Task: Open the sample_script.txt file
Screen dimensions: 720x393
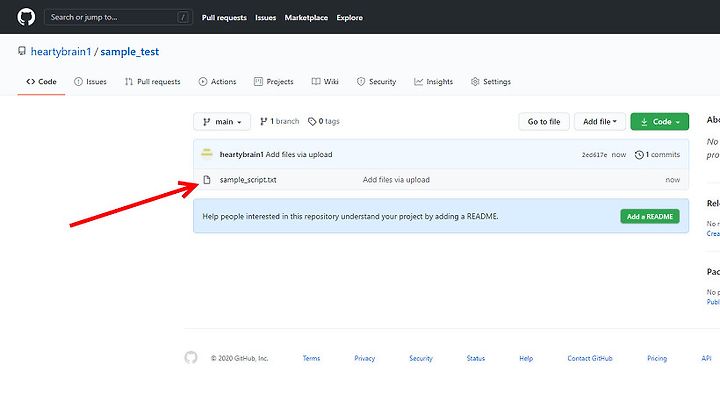Action: point(248,180)
